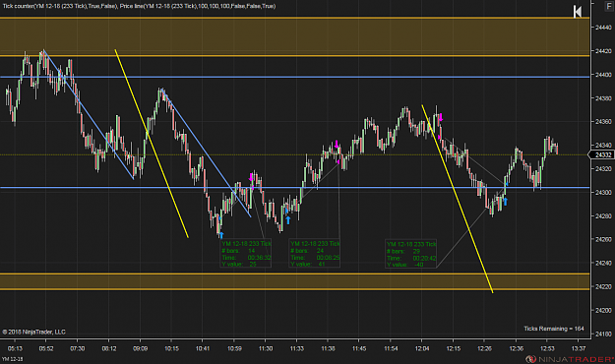Click the 11:33 time axis label
This screenshot has width=615, height=364.
296,348
